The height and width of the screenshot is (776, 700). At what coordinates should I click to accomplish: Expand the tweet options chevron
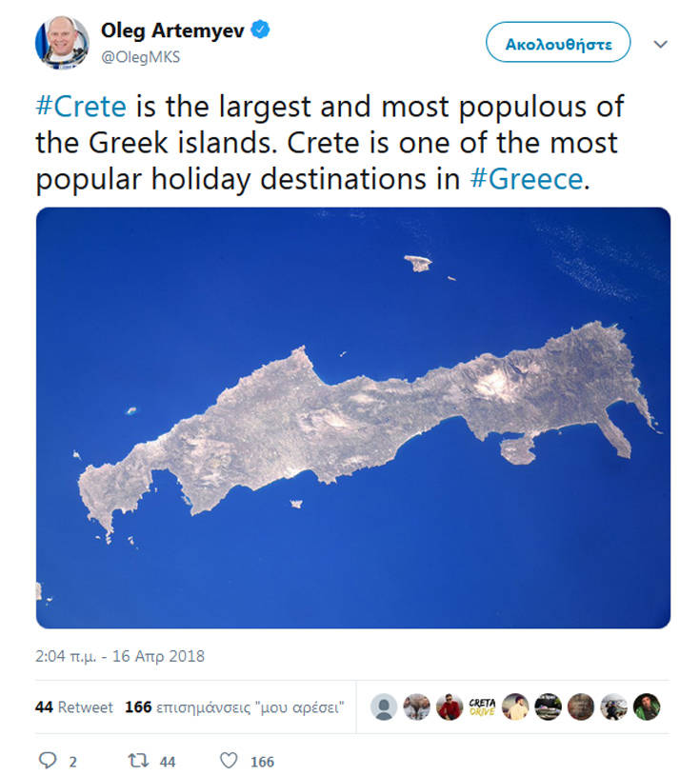pyautogui.click(x=661, y=44)
